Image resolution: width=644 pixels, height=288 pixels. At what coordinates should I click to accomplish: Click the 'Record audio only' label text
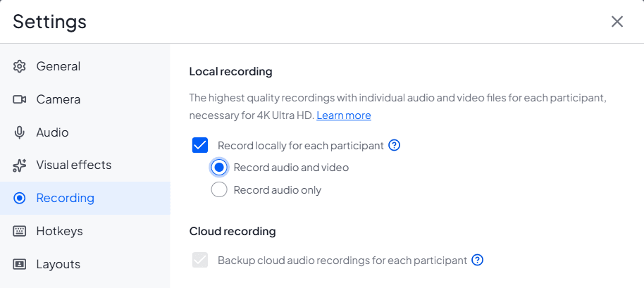click(x=277, y=190)
